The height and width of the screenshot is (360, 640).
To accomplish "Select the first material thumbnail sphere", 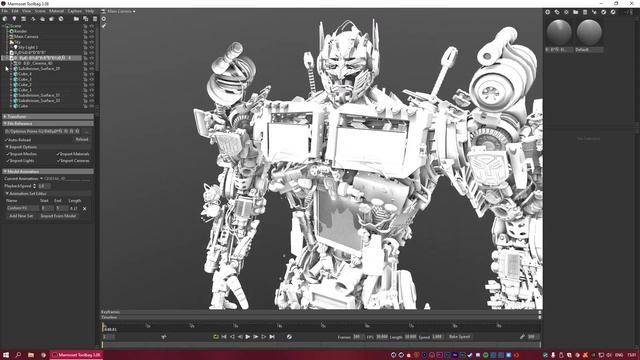I will [559, 32].
